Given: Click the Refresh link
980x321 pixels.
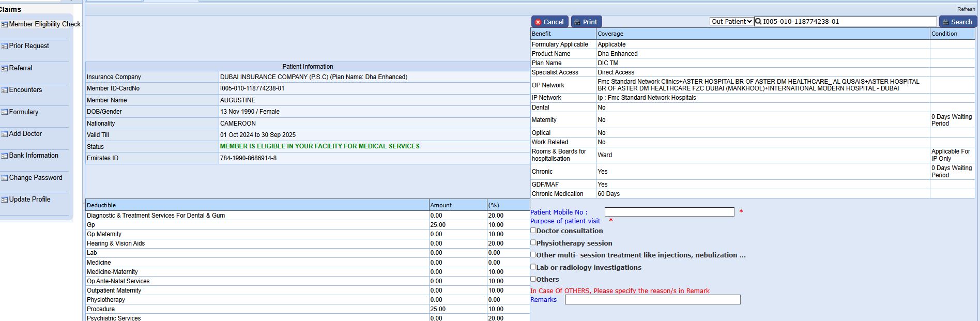Looking at the screenshot, I should 966,9.
